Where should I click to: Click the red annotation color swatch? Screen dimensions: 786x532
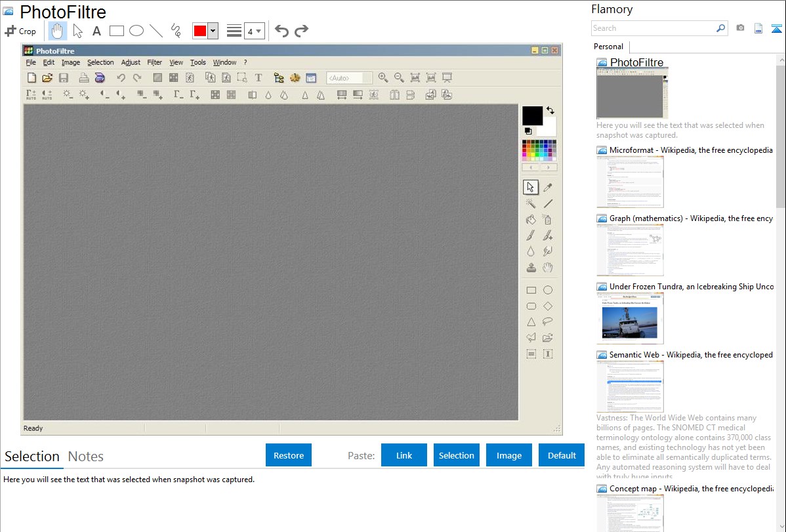pos(200,31)
